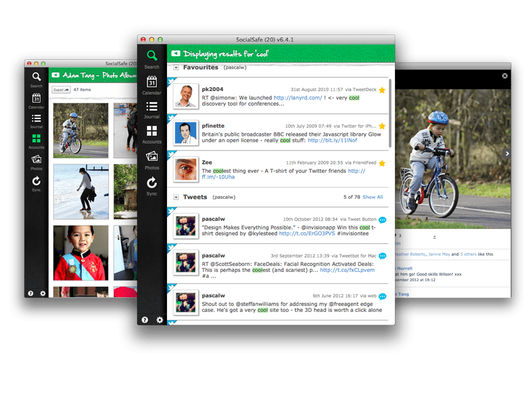Image resolution: width=532 pixels, height=399 pixels.
Task: Open the bit.ly/11lNof link in pfinette's tweet
Action: (x=332, y=140)
